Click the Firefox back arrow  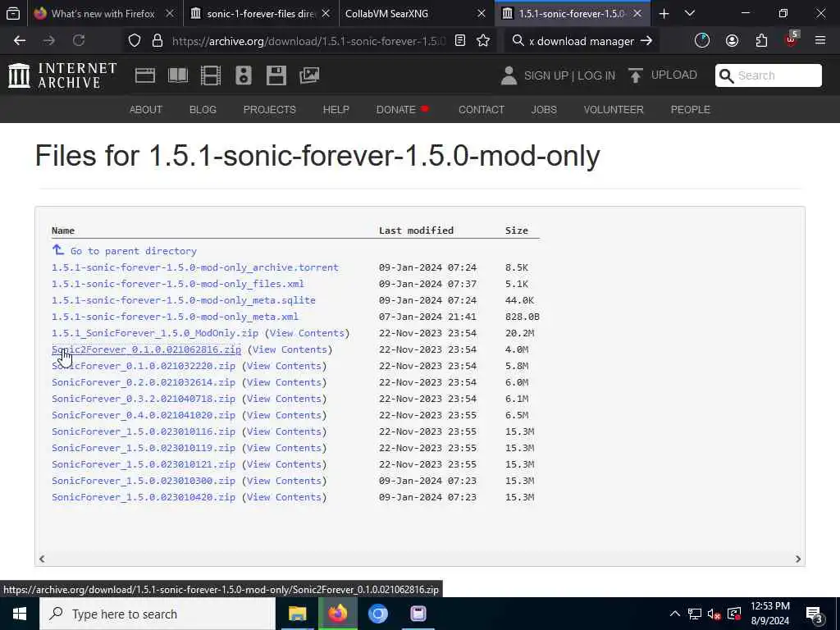(20, 41)
